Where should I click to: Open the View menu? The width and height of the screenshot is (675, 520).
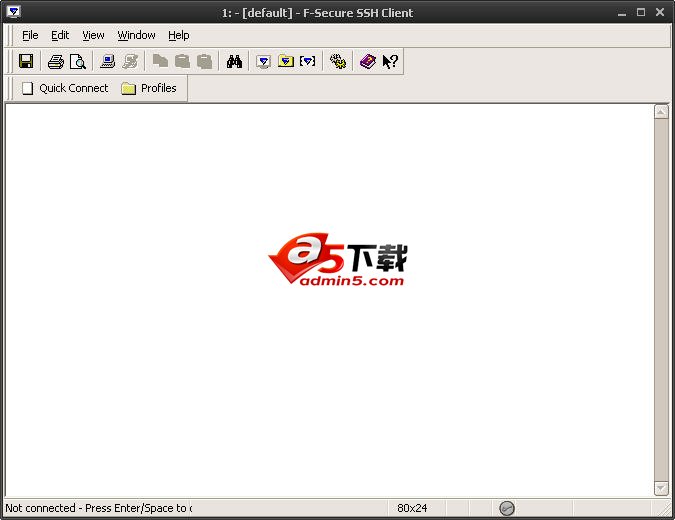pos(93,35)
